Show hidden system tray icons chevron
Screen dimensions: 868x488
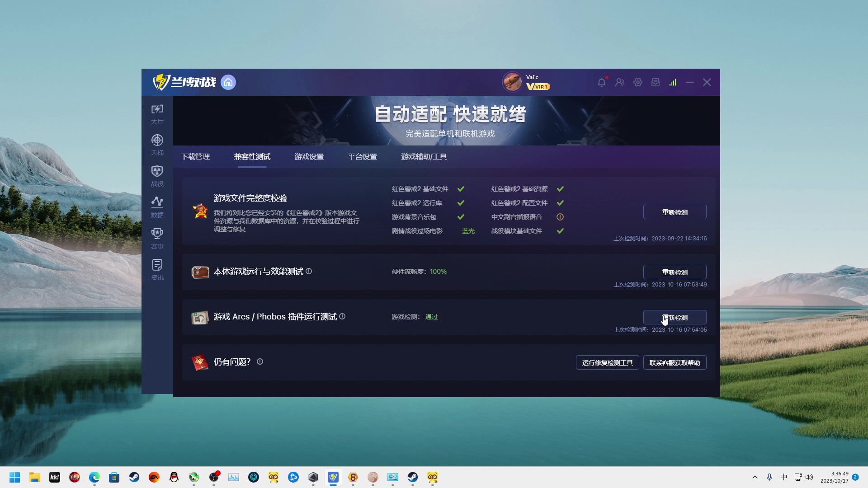pyautogui.click(x=755, y=477)
